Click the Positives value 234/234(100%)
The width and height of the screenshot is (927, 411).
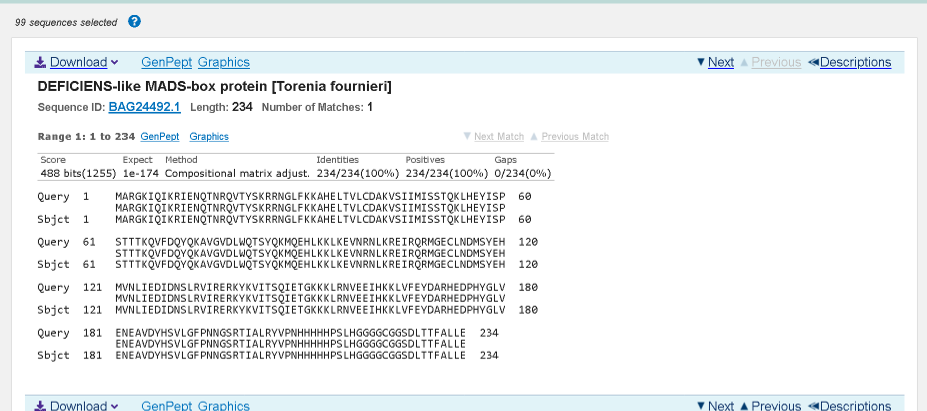pos(447,174)
